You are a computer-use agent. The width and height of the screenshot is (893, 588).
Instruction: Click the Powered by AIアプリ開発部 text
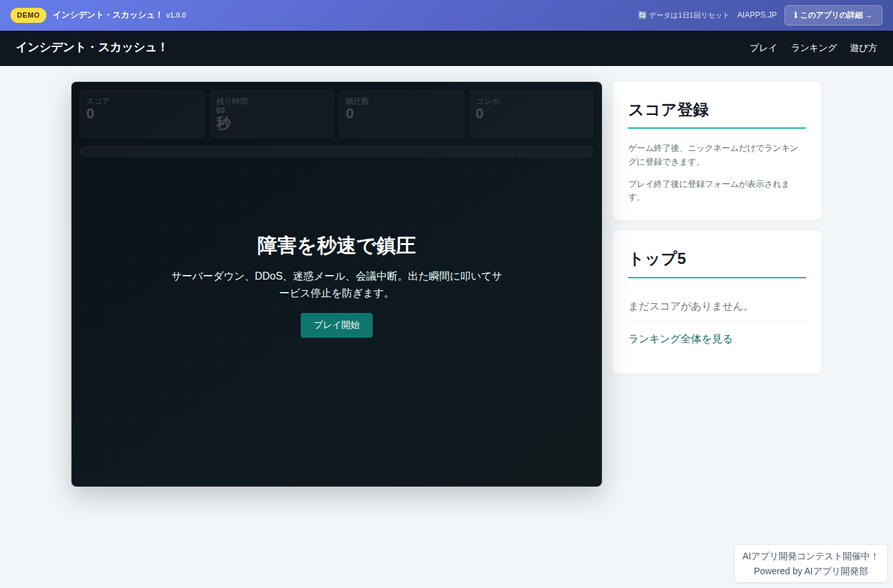[811, 571]
